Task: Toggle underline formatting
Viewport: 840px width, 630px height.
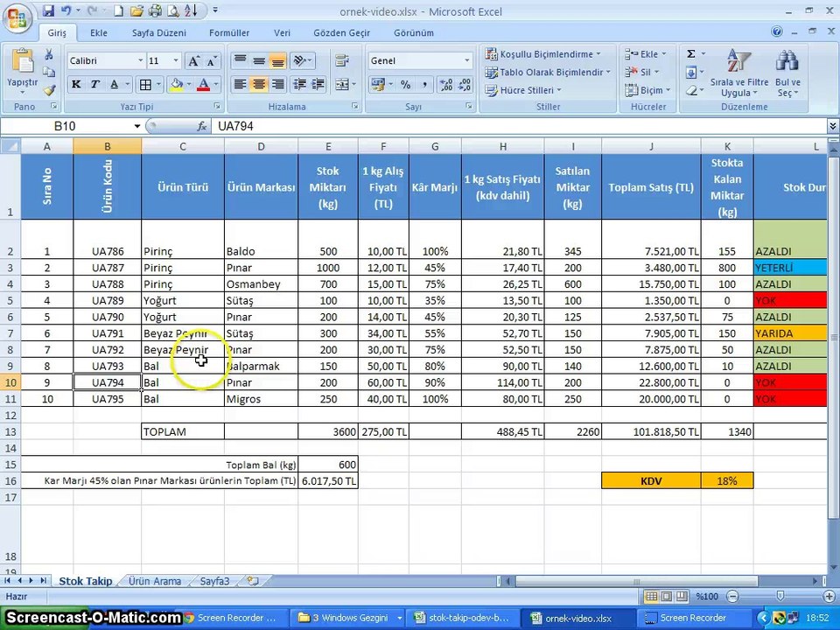Action: tap(114, 84)
